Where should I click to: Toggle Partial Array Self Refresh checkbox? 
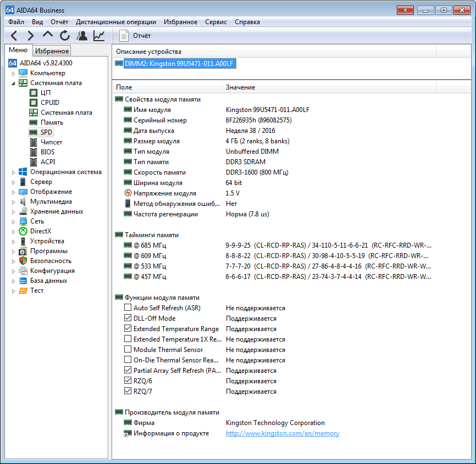click(128, 370)
